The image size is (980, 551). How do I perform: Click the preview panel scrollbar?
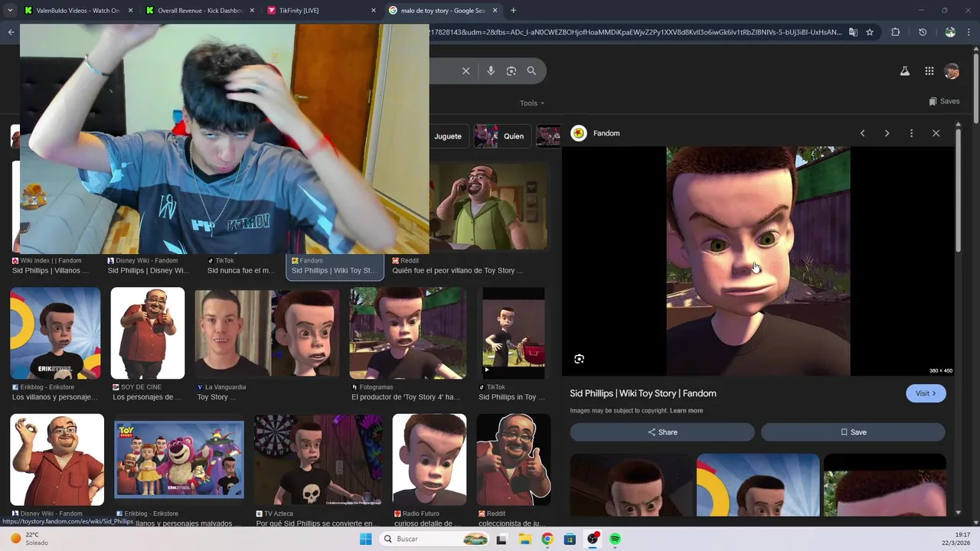coord(957,191)
